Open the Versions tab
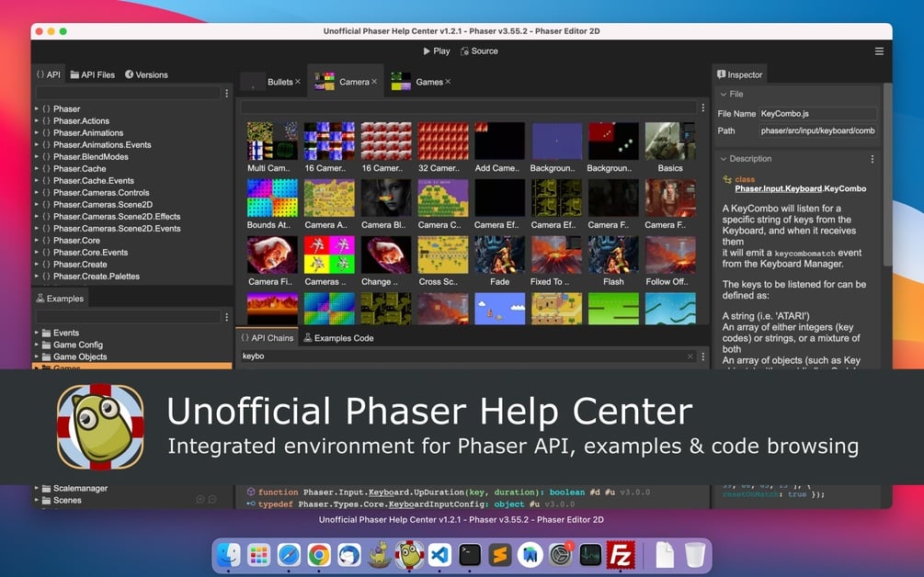The image size is (924, 577). 146,74
